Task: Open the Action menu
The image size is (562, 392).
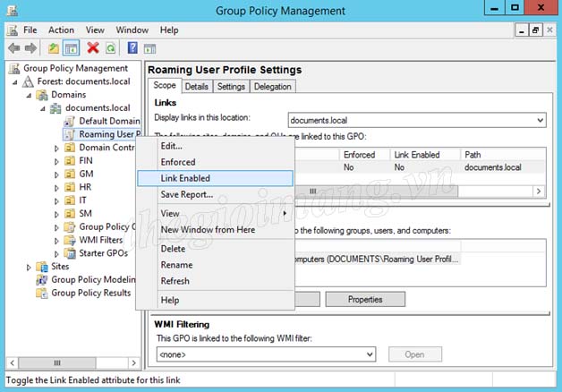Action: pos(61,30)
